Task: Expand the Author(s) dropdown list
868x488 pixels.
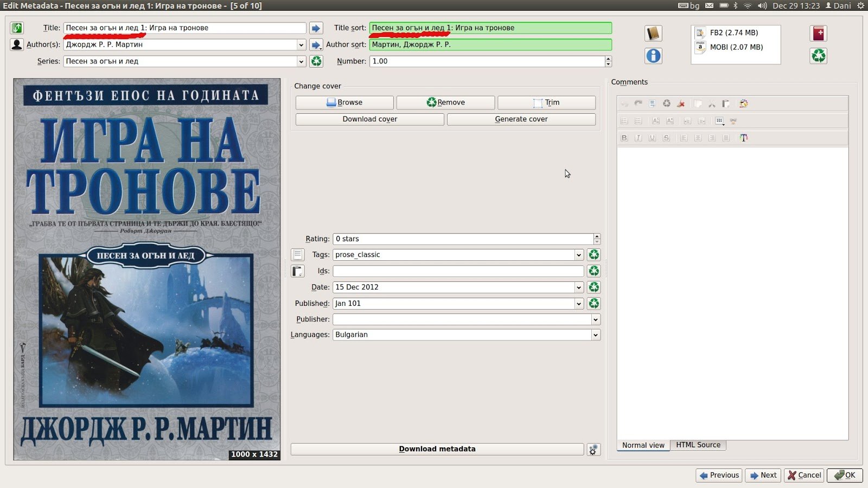Action: coord(301,45)
